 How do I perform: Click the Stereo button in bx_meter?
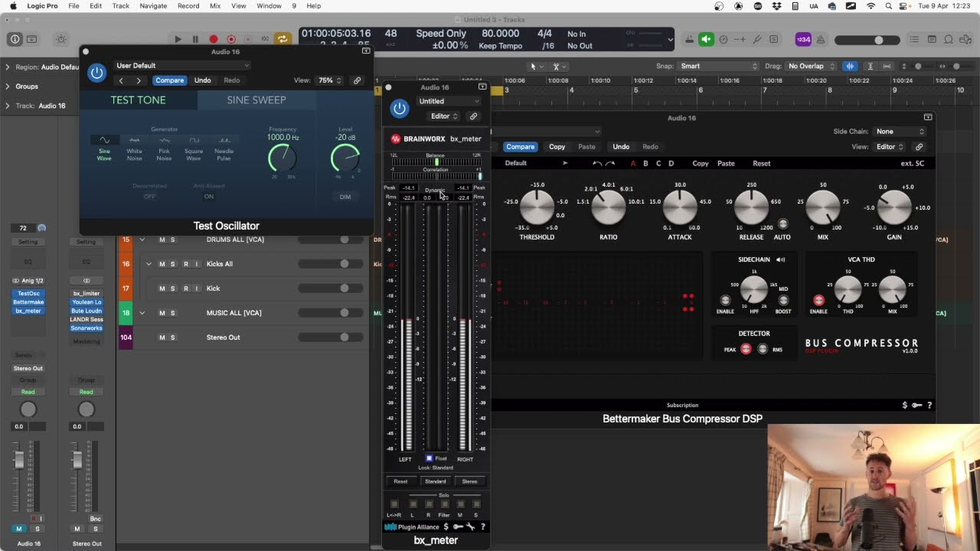(469, 481)
